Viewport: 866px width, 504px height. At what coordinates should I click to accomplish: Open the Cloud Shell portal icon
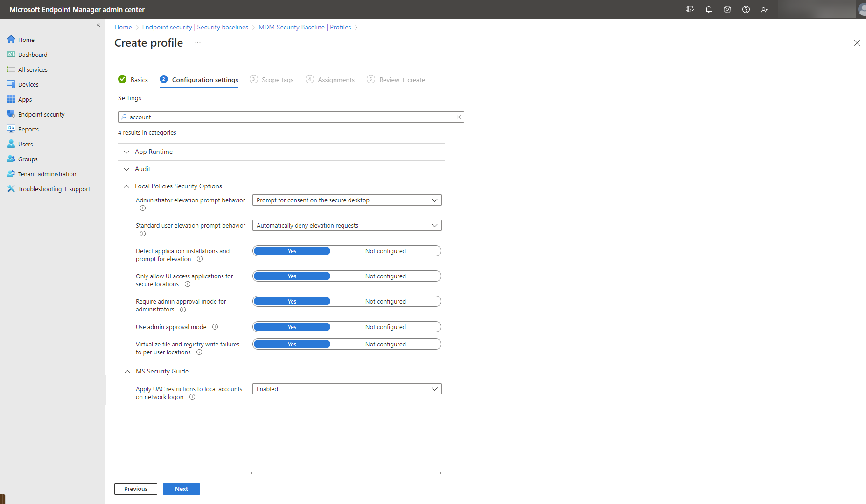690,9
